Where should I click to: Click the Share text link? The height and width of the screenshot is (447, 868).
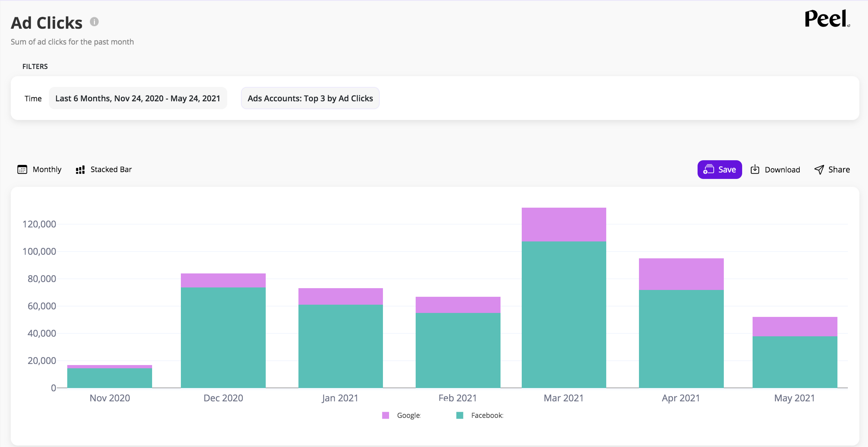(839, 170)
